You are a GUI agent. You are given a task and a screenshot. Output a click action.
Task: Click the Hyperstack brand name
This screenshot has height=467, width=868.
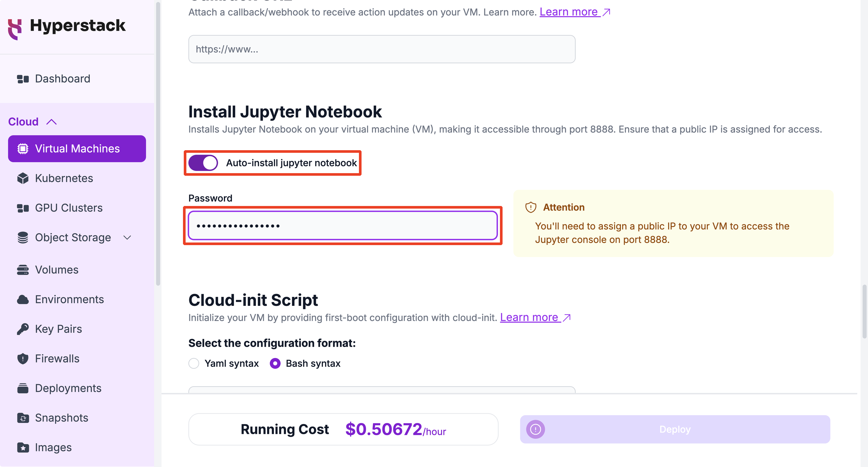(77, 26)
